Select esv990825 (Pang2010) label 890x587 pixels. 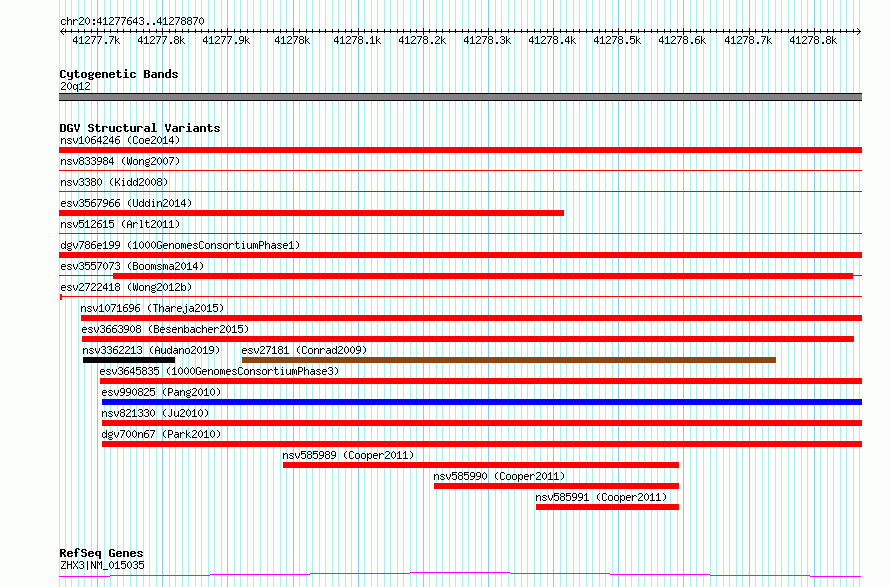point(161,392)
